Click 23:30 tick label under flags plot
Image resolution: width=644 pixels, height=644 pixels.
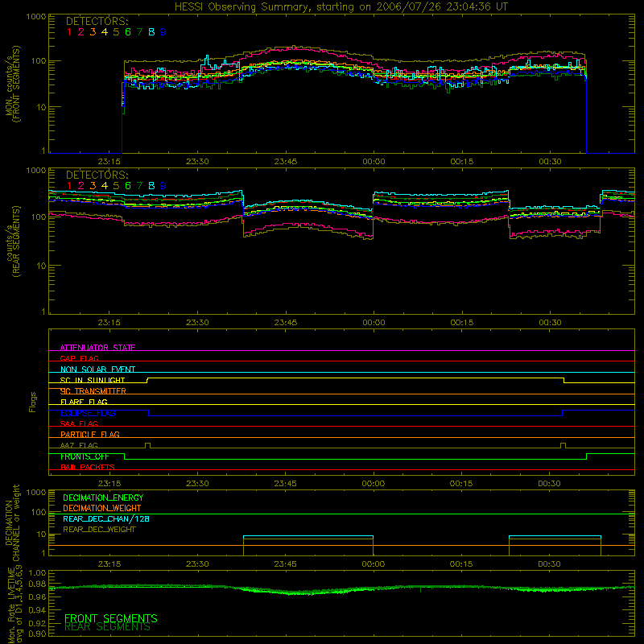point(197,484)
